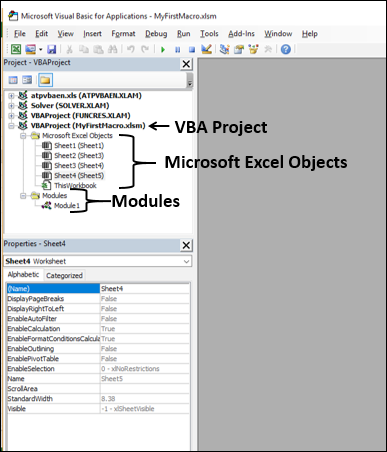387x452 pixels.
Task: Open the Properties Window toolbar icon
Action: click(x=239, y=49)
